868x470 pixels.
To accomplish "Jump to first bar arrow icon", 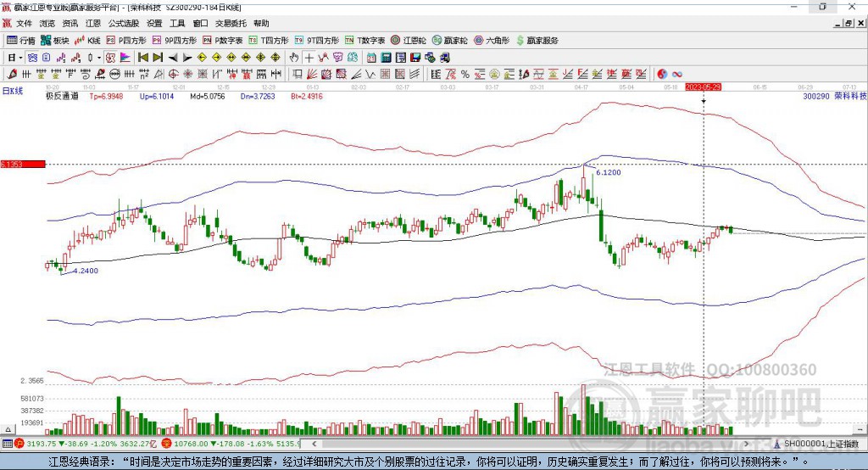I will [x=142, y=57].
